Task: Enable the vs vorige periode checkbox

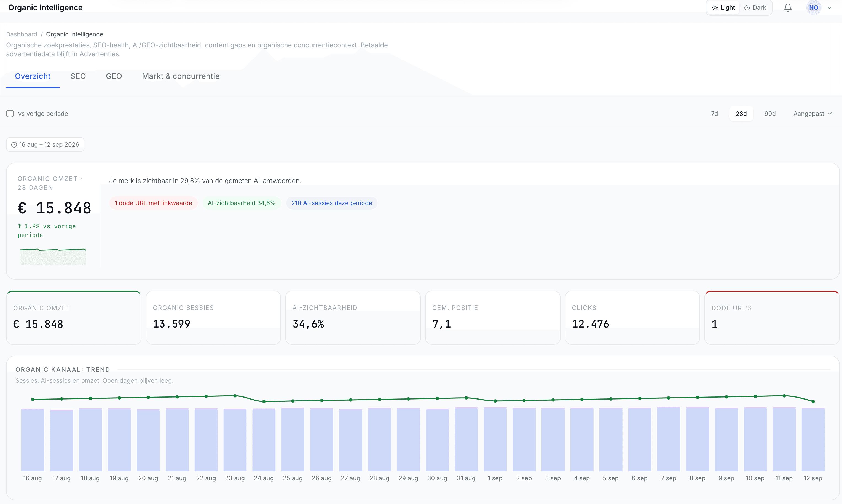Action: click(x=10, y=113)
